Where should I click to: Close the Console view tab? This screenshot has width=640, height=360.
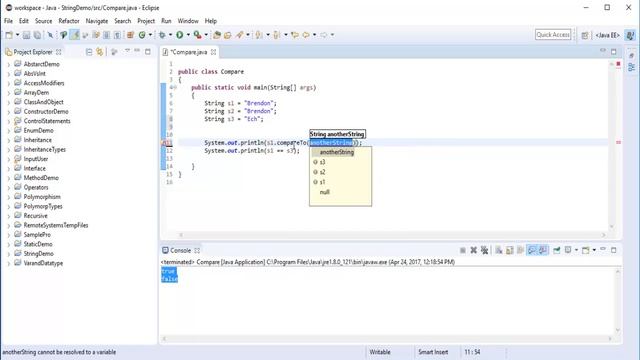click(x=197, y=250)
